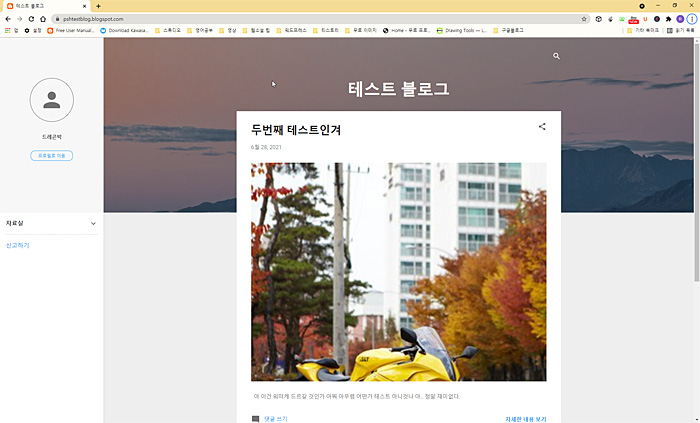Bookmark this page with the star icon
This screenshot has height=423, width=700.
point(584,19)
